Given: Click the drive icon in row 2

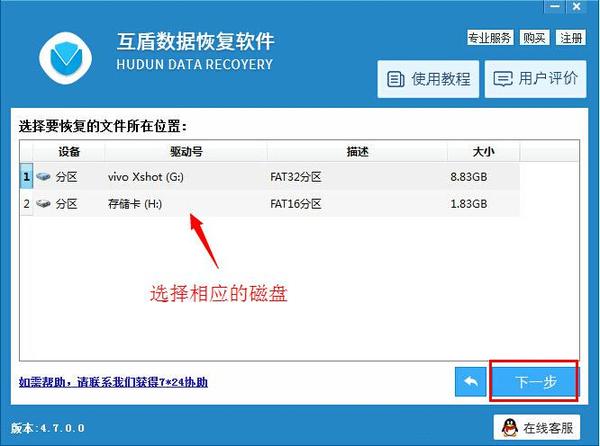Looking at the screenshot, I should 44,203.
